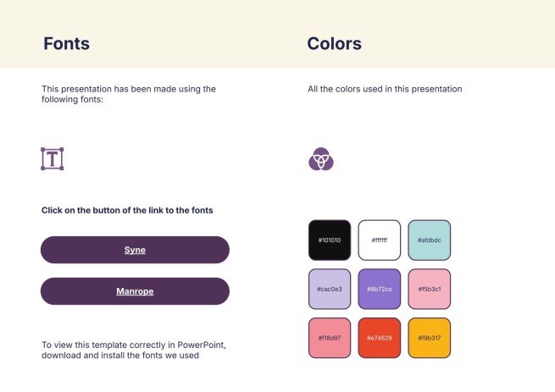Click the PowerPoint font install note
The width and height of the screenshot is (555, 392).
click(133, 350)
